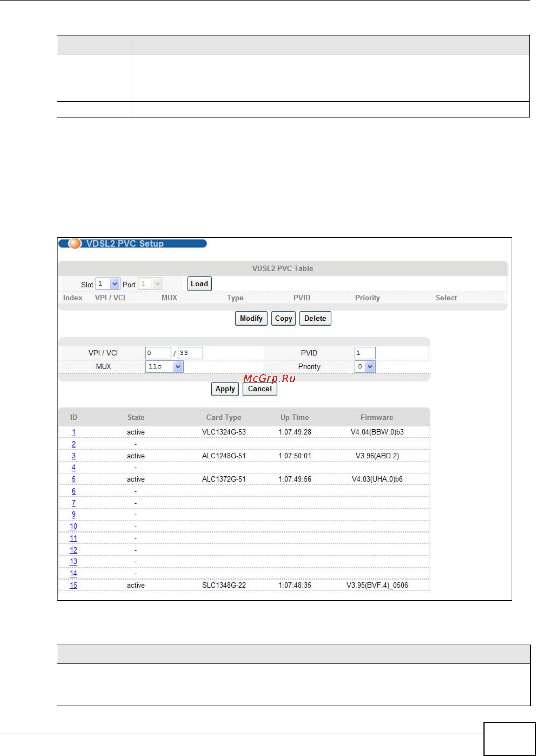Click the Delete button
The height and width of the screenshot is (756, 536).
tap(315, 318)
